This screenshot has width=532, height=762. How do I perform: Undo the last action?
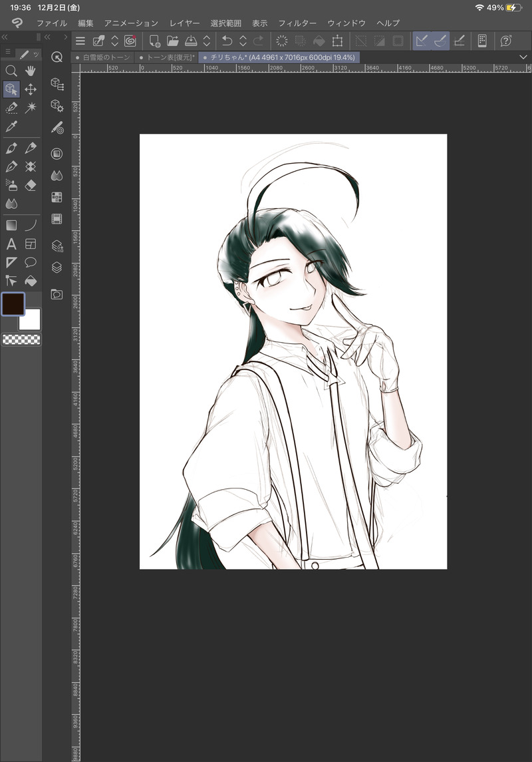tap(227, 41)
